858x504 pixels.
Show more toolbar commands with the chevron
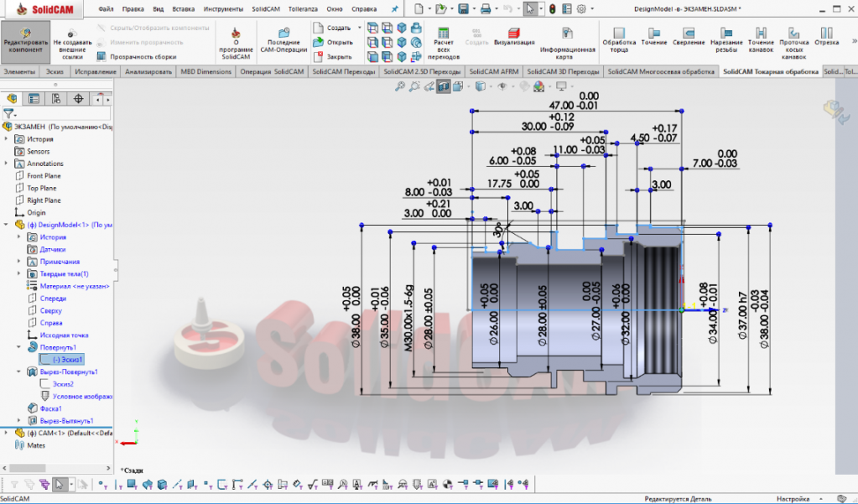click(x=854, y=41)
